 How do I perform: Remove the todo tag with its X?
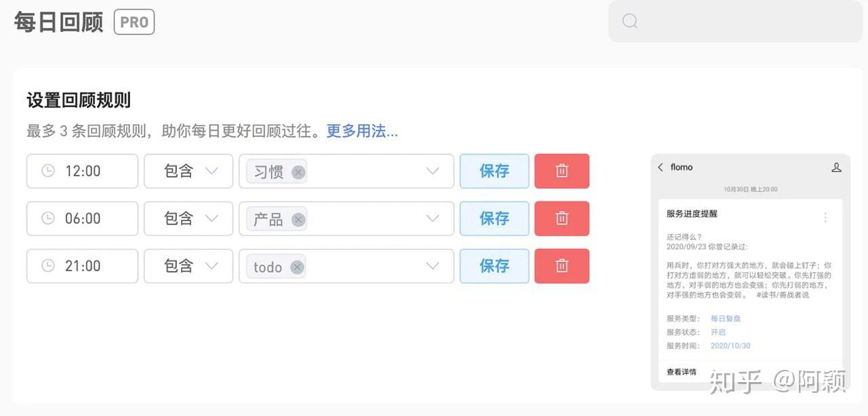pos(296,267)
